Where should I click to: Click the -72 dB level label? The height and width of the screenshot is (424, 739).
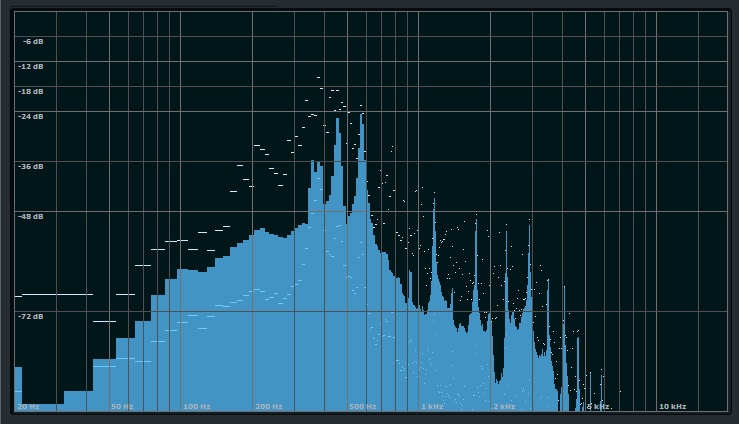[x=31, y=316]
